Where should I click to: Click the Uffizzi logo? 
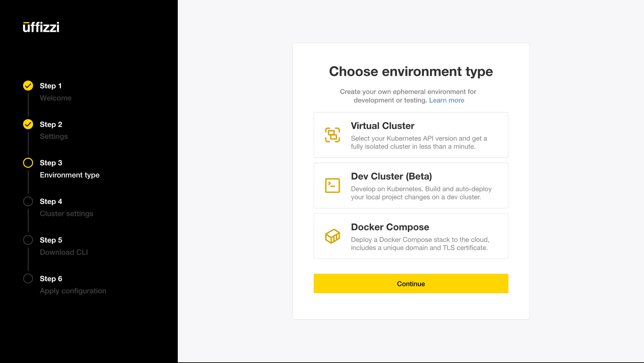tap(41, 27)
